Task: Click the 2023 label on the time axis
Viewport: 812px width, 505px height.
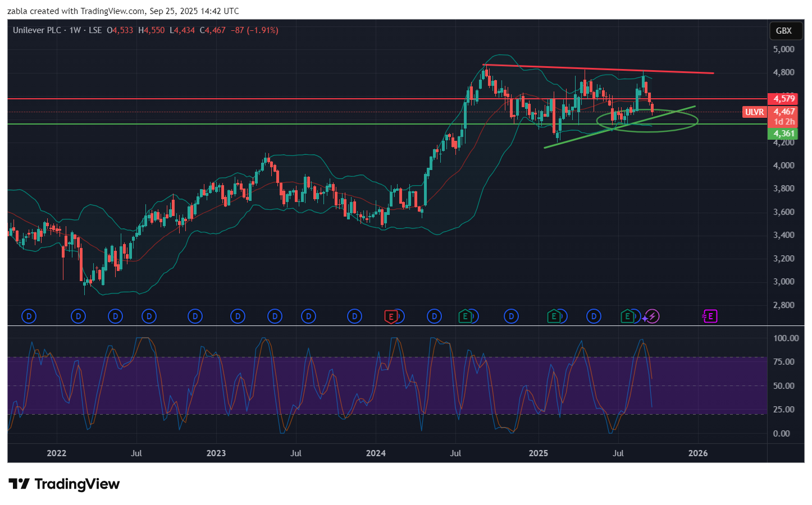Action: 216,453
